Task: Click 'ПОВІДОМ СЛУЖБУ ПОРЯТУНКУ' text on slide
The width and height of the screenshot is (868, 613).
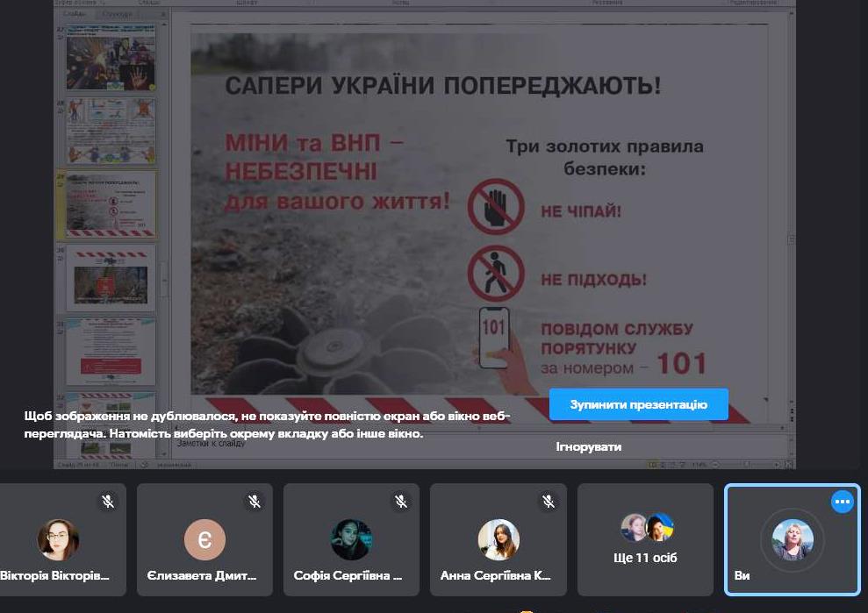Action: point(617,339)
